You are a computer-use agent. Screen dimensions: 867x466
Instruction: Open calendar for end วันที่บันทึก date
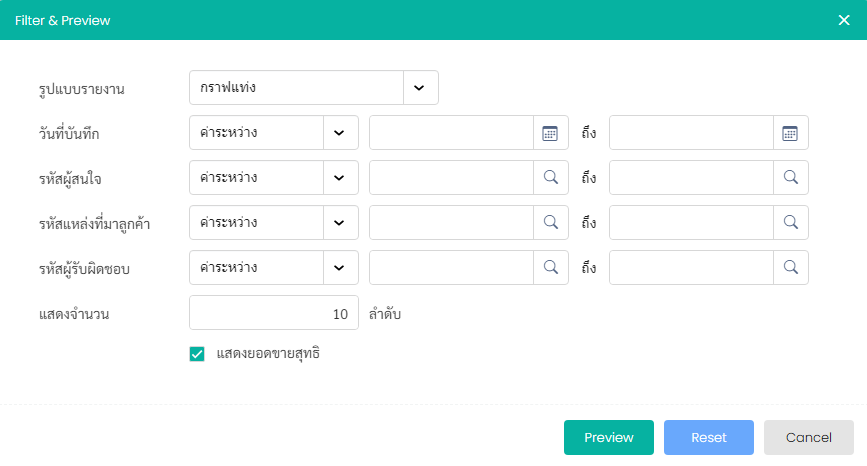tap(790, 133)
